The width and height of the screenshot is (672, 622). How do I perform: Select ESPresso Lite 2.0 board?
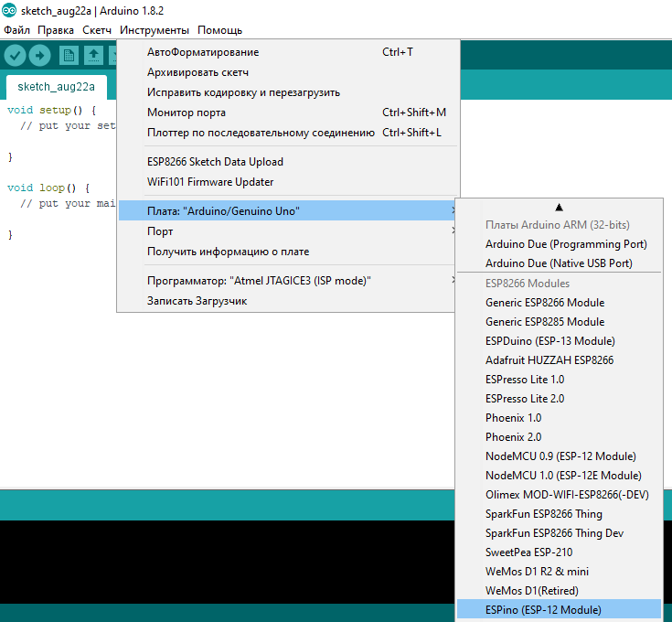coord(560,399)
